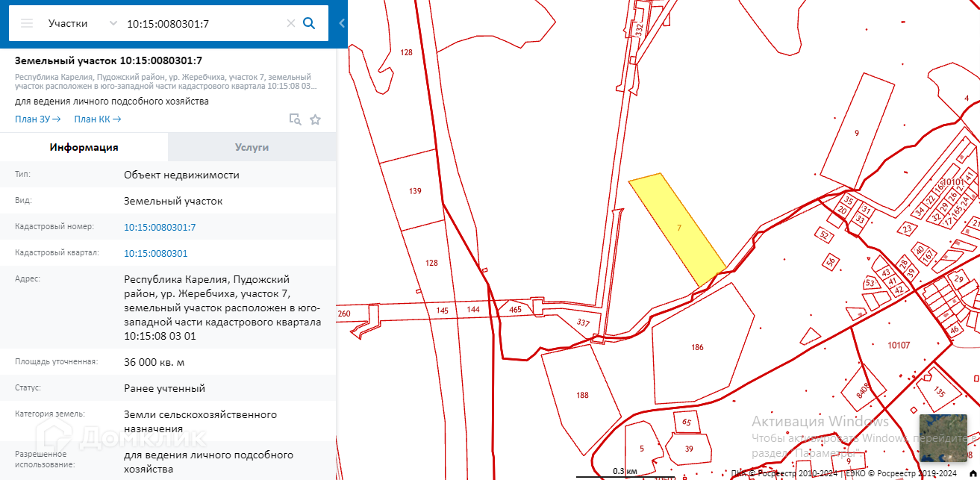Click 'Объект недвижимости' type value

pyautogui.click(x=181, y=175)
